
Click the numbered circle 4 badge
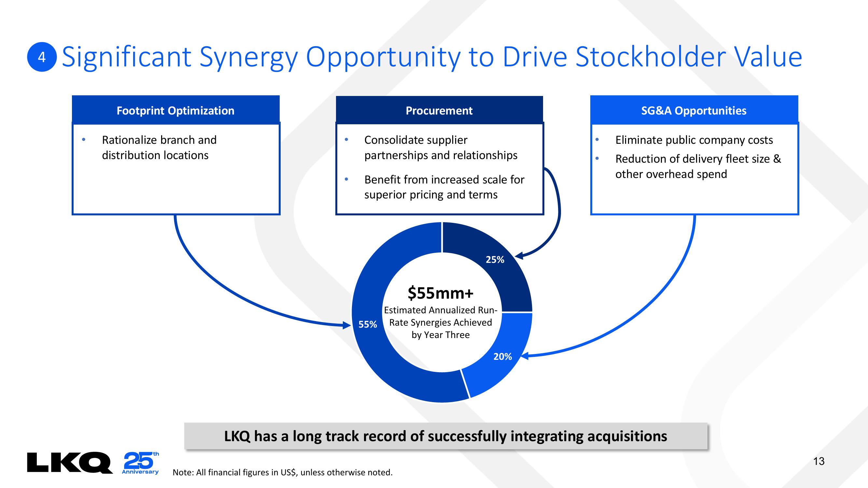click(42, 57)
